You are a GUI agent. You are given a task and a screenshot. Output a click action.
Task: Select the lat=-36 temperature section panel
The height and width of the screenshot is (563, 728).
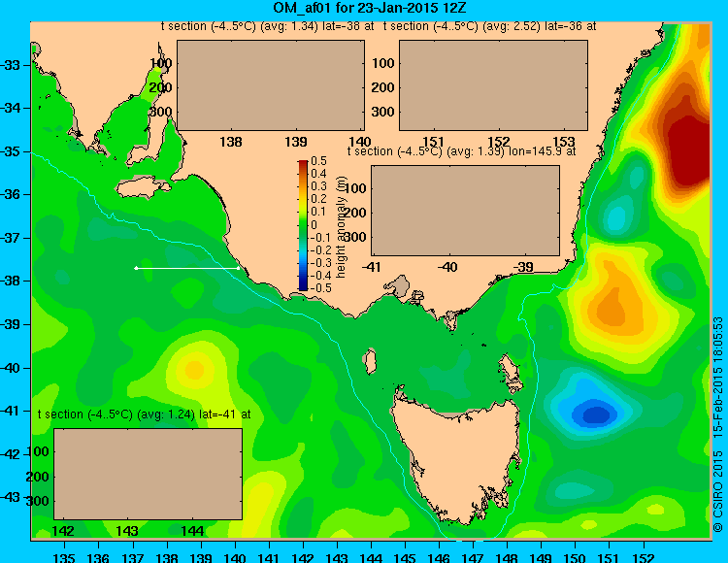(493, 85)
